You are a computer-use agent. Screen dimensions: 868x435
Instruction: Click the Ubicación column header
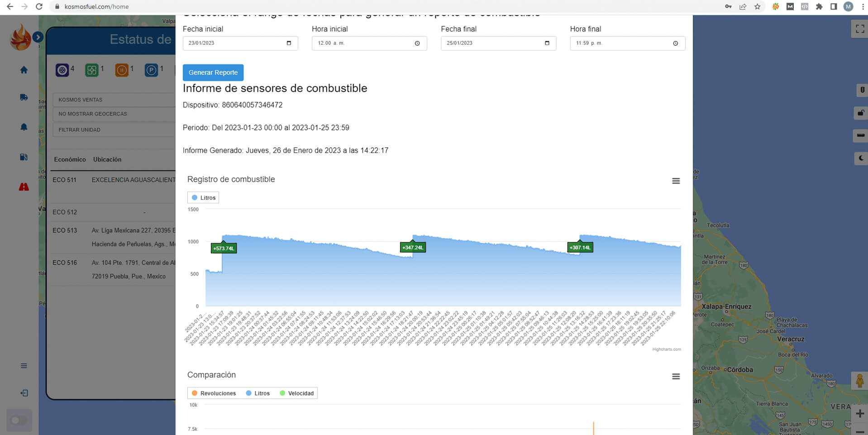(x=107, y=159)
